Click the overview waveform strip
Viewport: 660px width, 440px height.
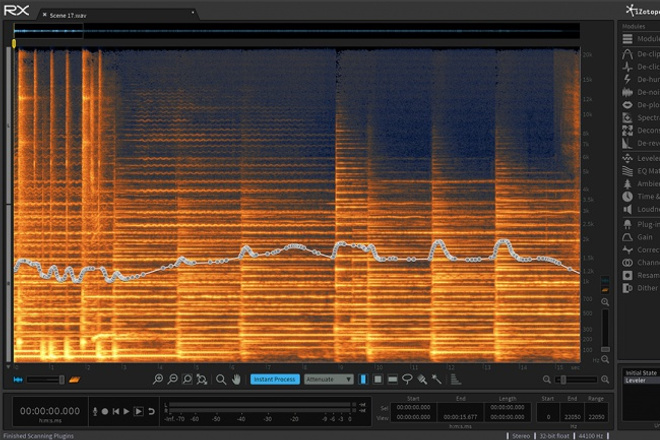click(x=297, y=31)
